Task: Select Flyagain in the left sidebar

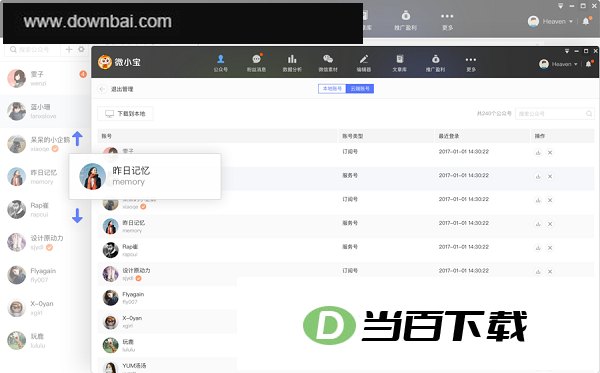Action: coord(45,275)
